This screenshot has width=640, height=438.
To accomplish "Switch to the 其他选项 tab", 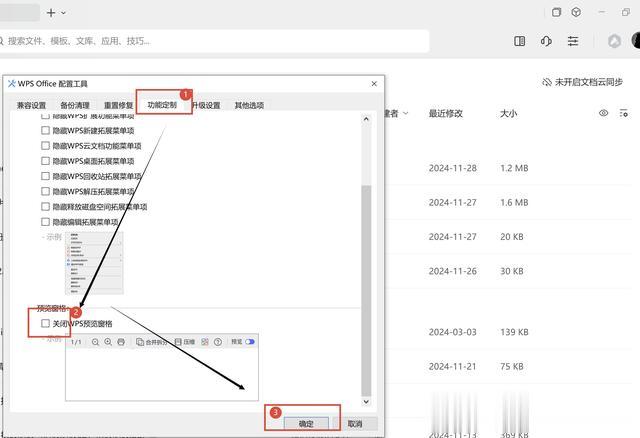I will tap(249, 105).
